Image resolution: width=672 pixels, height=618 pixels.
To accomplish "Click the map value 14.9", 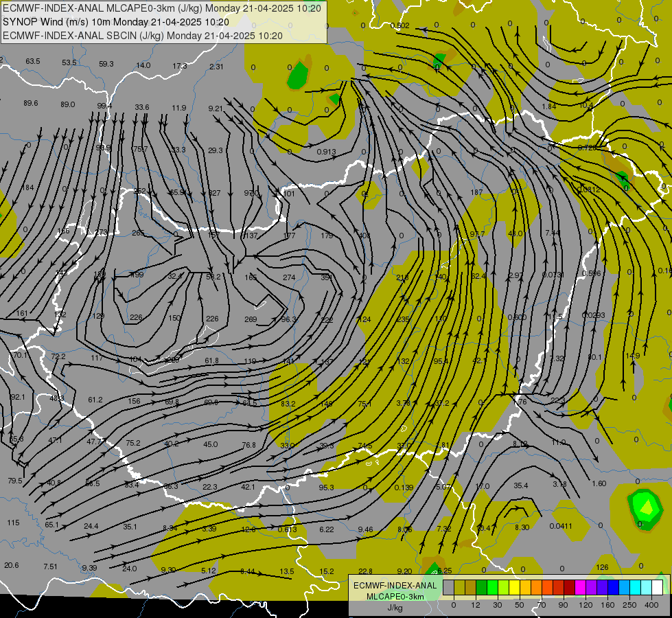I will 633,356.
